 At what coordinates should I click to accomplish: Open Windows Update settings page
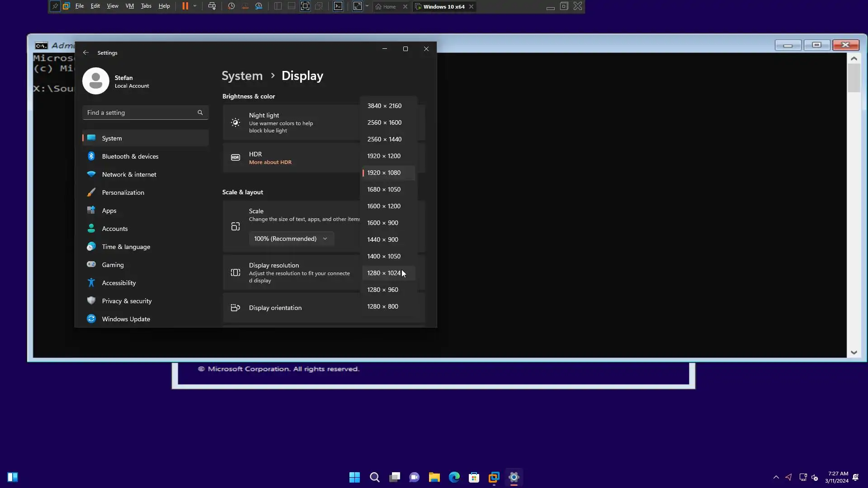click(x=126, y=319)
